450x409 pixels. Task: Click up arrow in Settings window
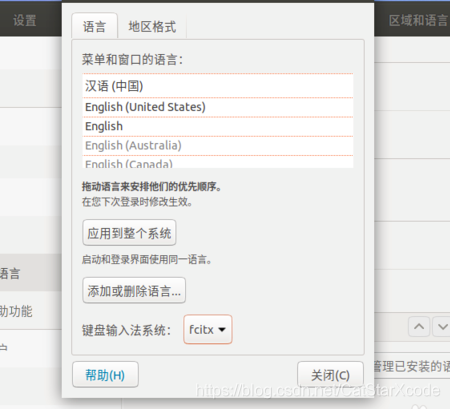(419, 327)
